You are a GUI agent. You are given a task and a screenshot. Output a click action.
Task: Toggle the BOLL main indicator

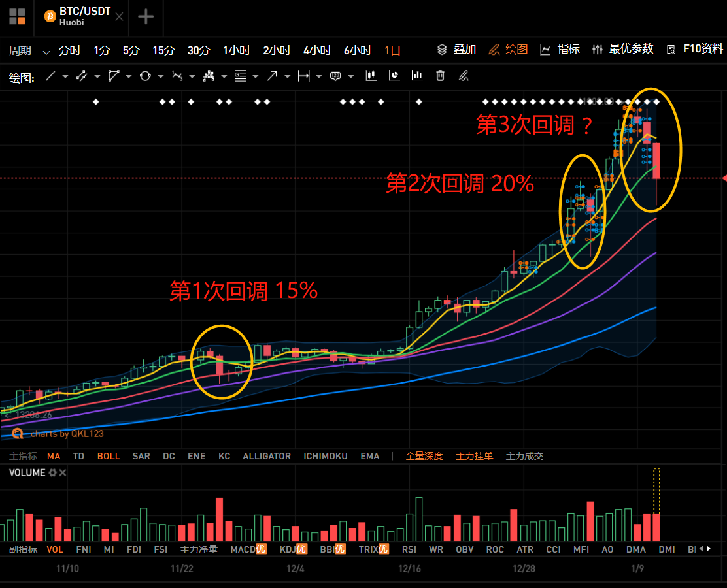click(x=109, y=456)
